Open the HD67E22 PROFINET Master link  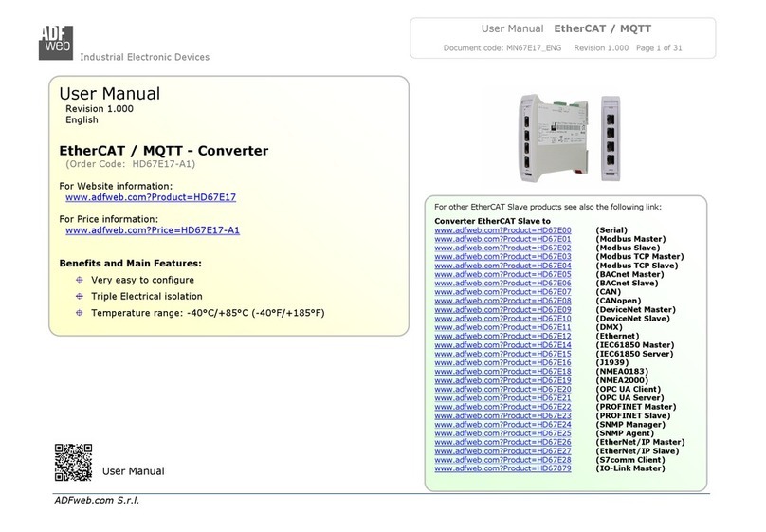point(502,407)
